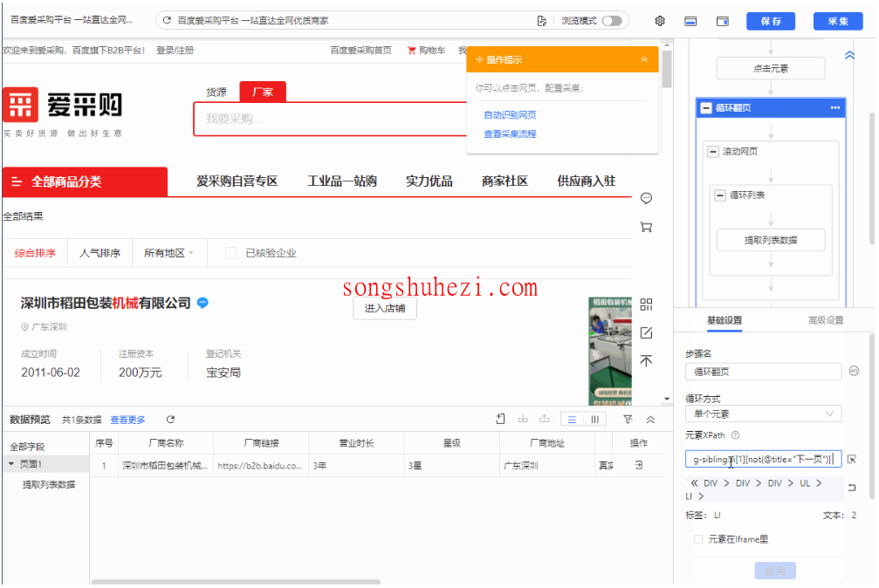Check the 已核验企业 checkbox
The height and width of the screenshot is (588, 879).
pos(230,253)
